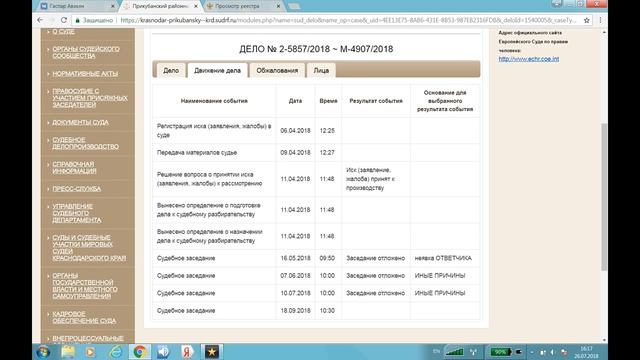Go back with the browser back arrow
The image size is (640, 360).
pos(40,20)
